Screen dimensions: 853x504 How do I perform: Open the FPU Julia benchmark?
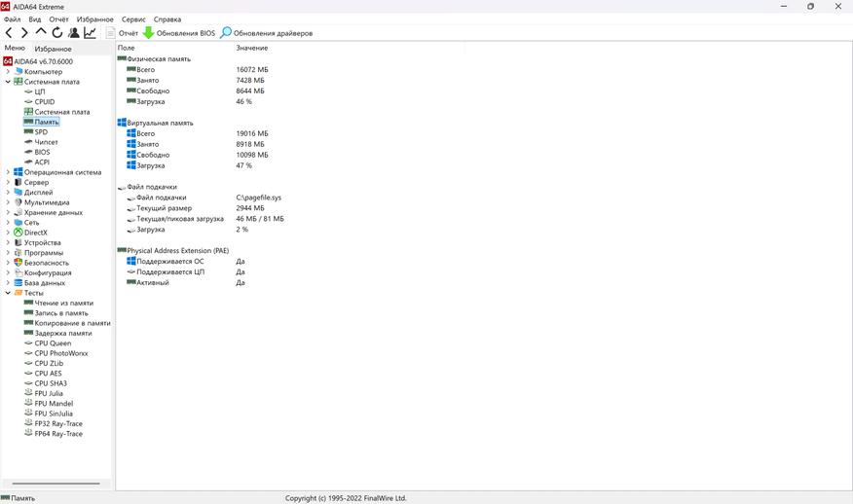pos(49,394)
